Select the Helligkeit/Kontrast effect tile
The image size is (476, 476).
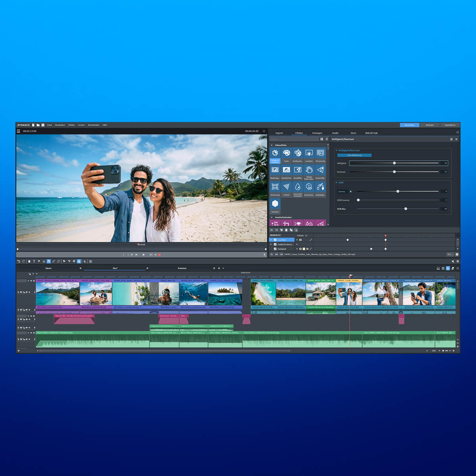coord(275,155)
